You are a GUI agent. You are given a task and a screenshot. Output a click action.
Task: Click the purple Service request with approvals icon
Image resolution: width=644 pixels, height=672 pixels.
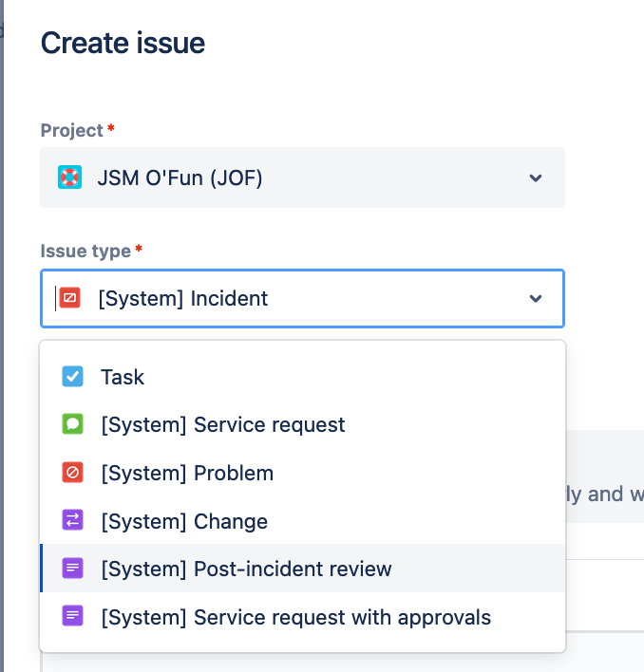(72, 615)
